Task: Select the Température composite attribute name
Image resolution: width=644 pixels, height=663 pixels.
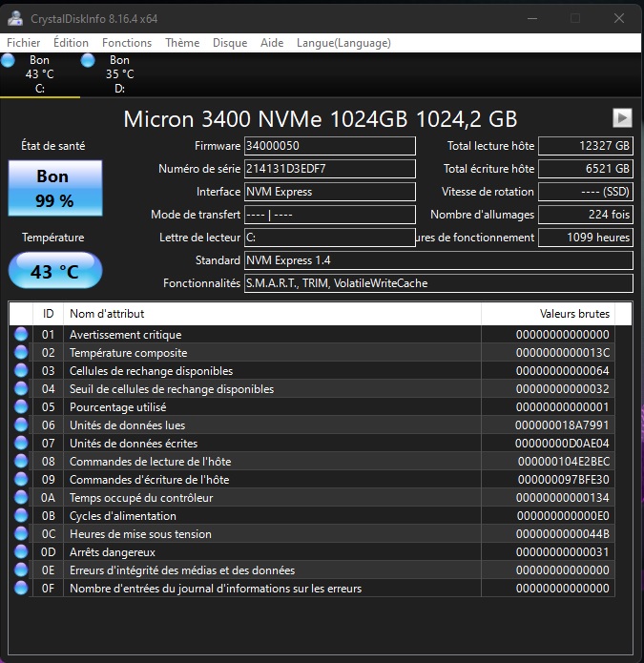Action: click(x=128, y=353)
